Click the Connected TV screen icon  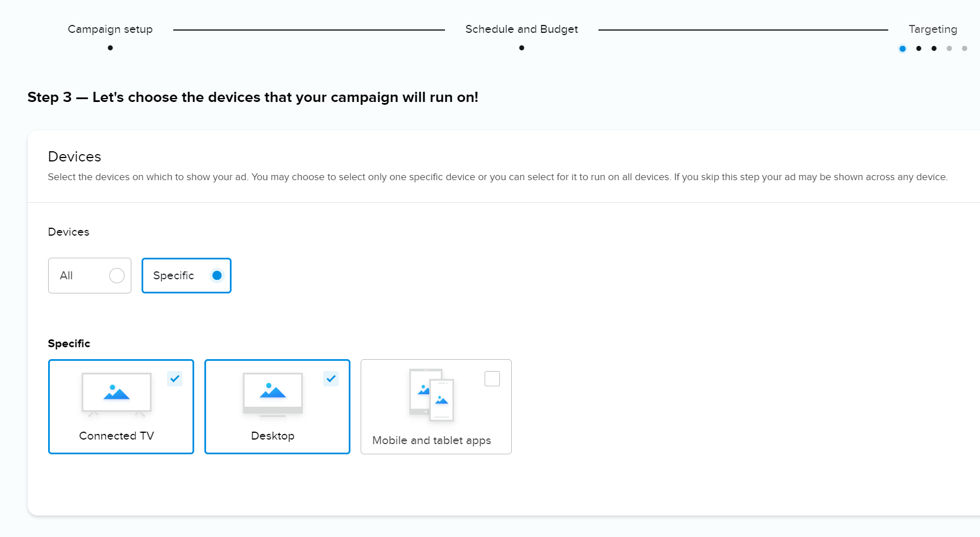[117, 394]
